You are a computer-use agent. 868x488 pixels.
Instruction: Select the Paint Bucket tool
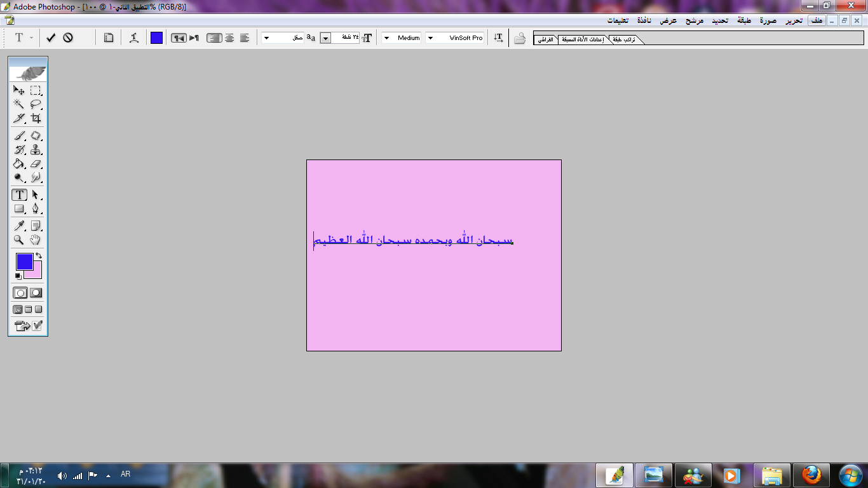(19, 164)
